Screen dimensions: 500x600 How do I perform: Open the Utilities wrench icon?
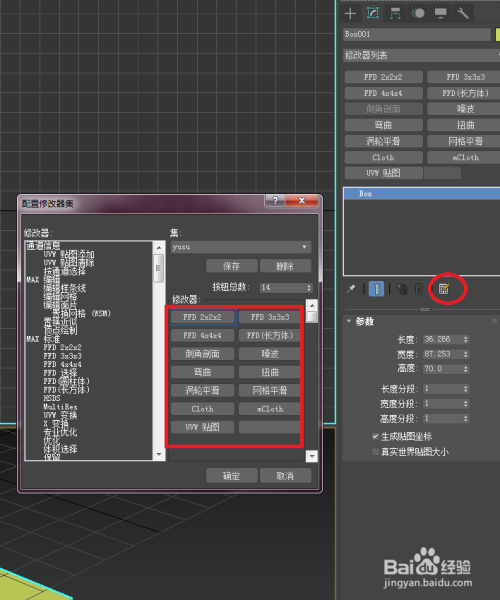[x=463, y=13]
